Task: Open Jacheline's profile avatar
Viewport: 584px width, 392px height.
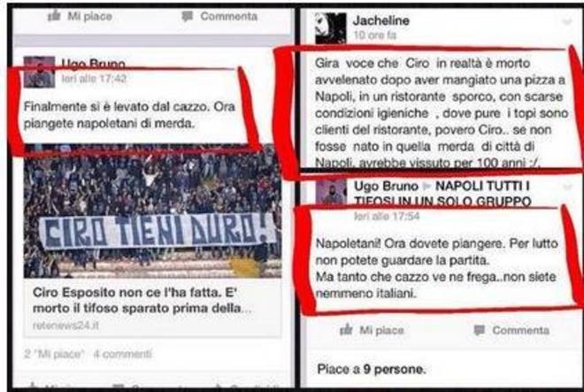Action: pyautogui.click(x=331, y=28)
